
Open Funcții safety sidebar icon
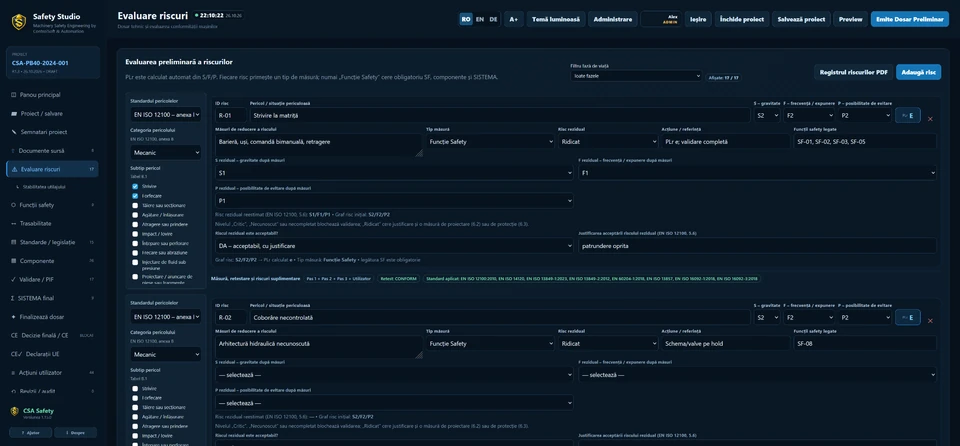click(x=14, y=205)
